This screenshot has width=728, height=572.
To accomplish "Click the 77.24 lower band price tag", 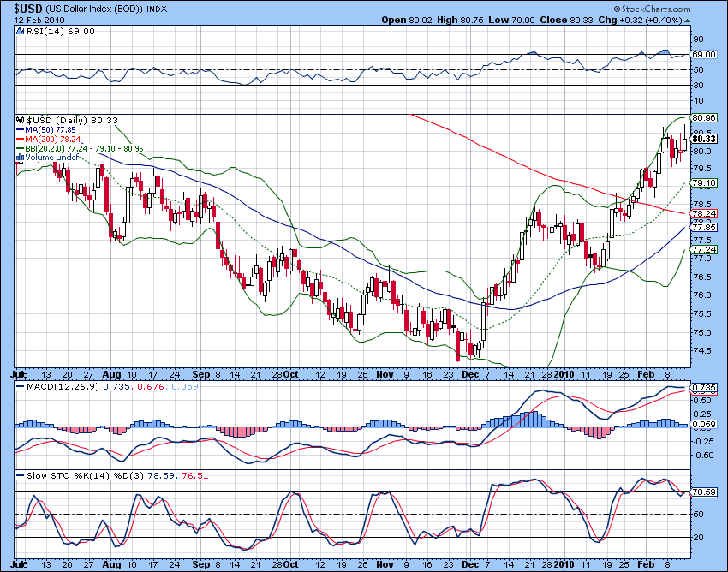I will (704, 250).
